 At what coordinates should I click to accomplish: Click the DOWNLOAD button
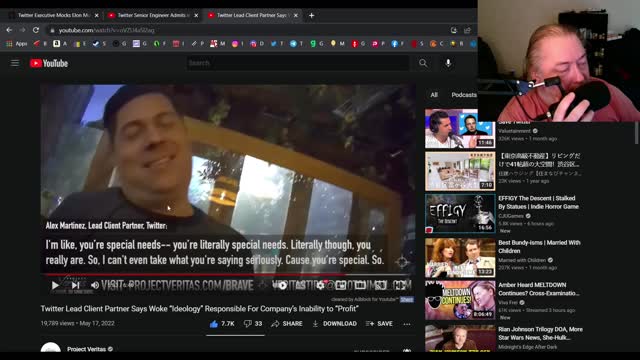click(334, 324)
